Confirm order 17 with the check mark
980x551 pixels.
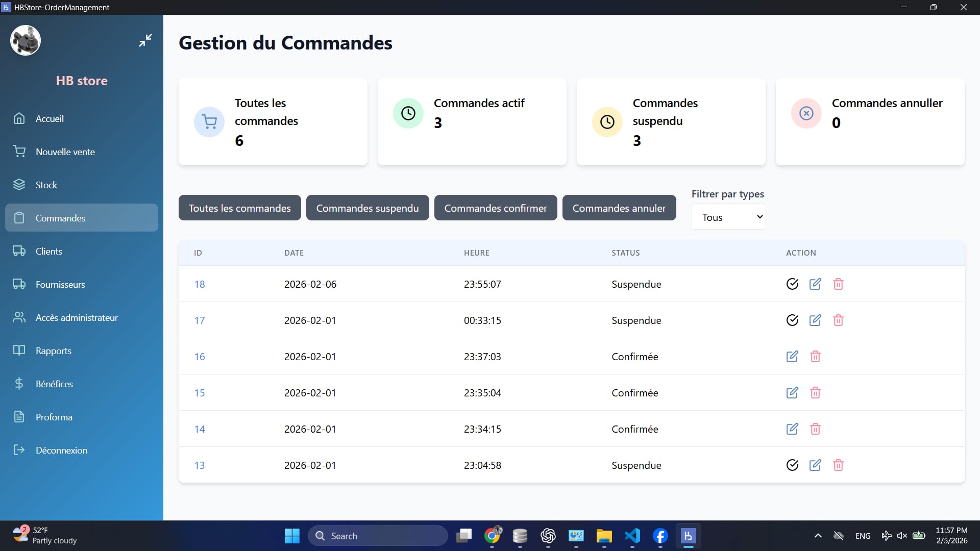pos(792,320)
